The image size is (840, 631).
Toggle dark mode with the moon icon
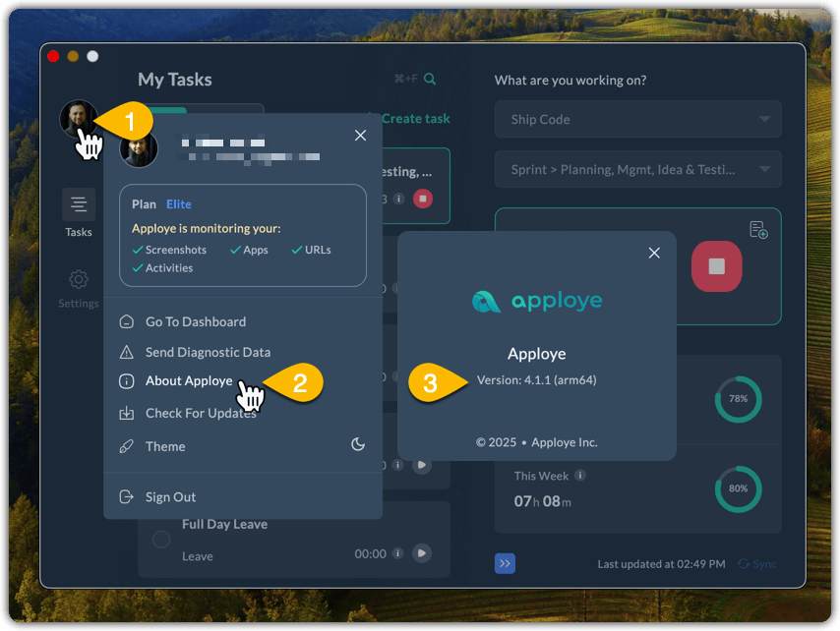358,445
